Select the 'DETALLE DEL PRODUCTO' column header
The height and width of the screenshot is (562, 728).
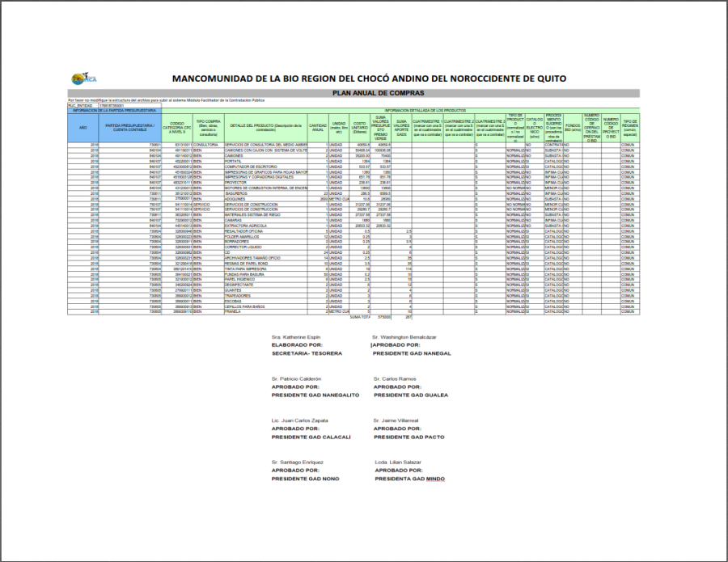(x=266, y=128)
